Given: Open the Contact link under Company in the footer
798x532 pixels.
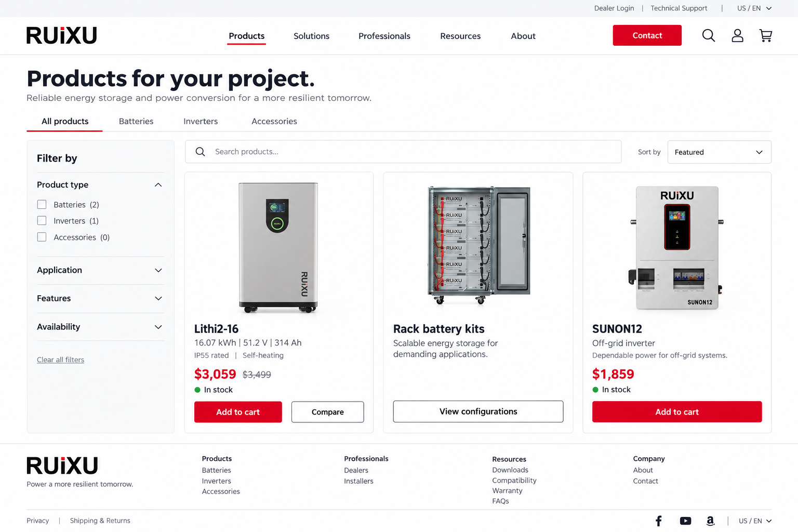Looking at the screenshot, I should (645, 481).
